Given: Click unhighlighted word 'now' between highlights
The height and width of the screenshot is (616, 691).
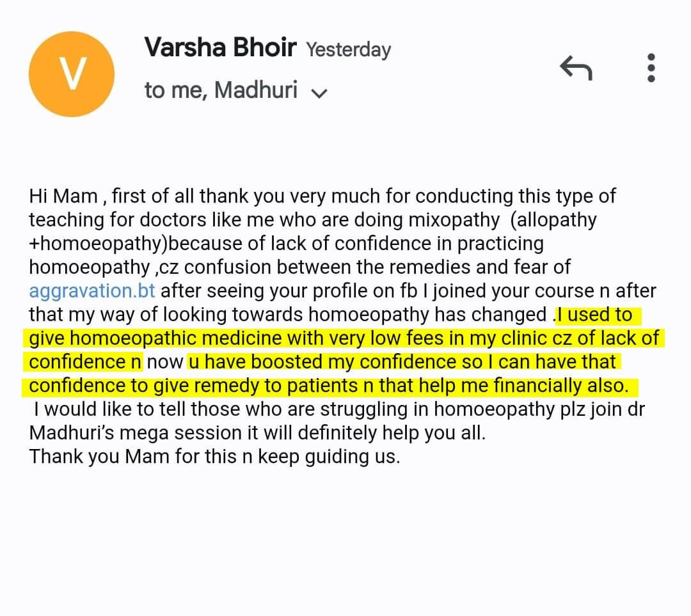Looking at the screenshot, I should click(165, 362).
